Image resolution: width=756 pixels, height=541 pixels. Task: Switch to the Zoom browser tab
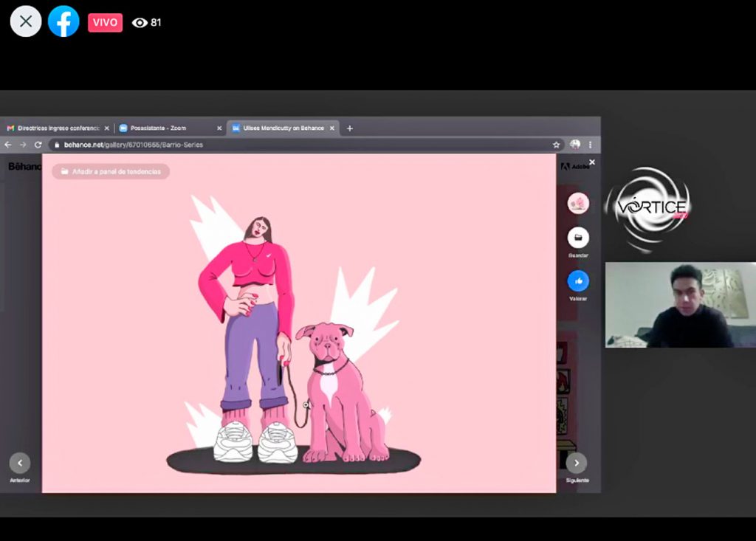(171, 128)
